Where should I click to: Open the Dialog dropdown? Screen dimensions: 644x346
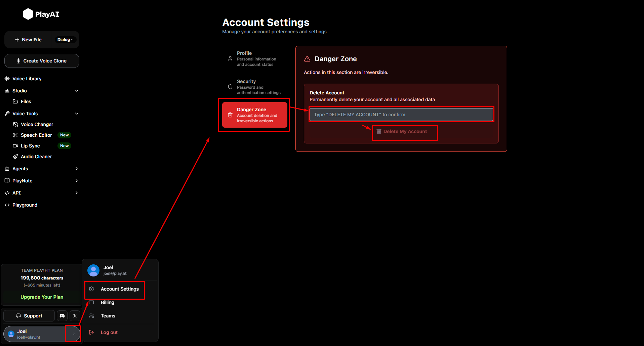pos(66,40)
